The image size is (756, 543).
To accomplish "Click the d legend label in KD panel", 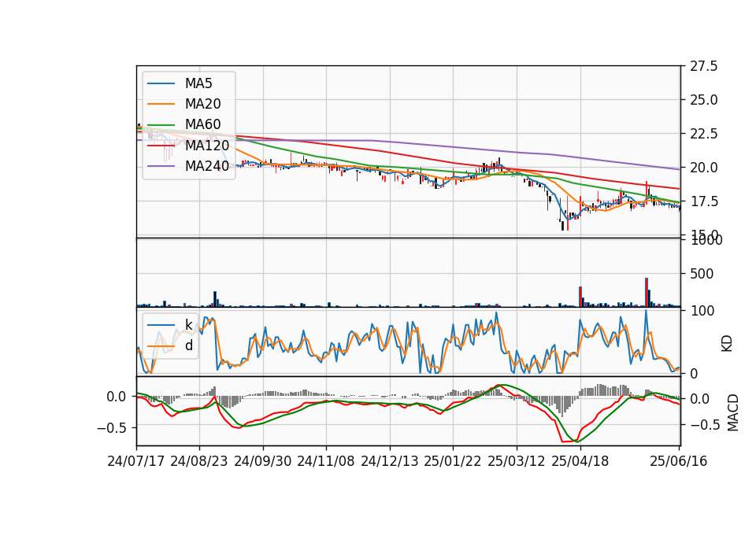I will point(188,345).
